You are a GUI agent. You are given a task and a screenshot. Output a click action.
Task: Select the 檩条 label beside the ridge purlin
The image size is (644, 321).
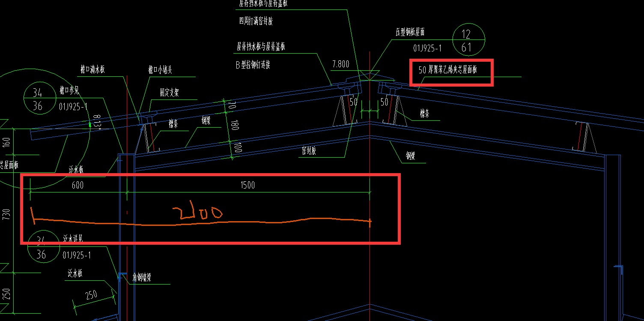point(424,114)
